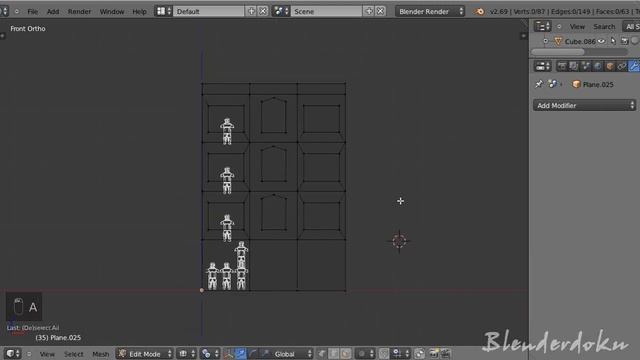Open the scene browse selector icon
Image resolution: width=640 pixels, height=360 pixels.
click(281, 11)
